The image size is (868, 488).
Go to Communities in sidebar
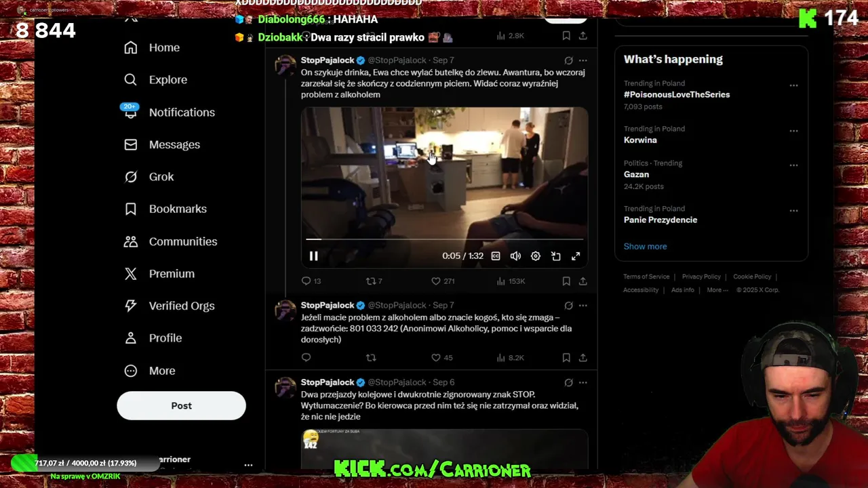point(170,241)
